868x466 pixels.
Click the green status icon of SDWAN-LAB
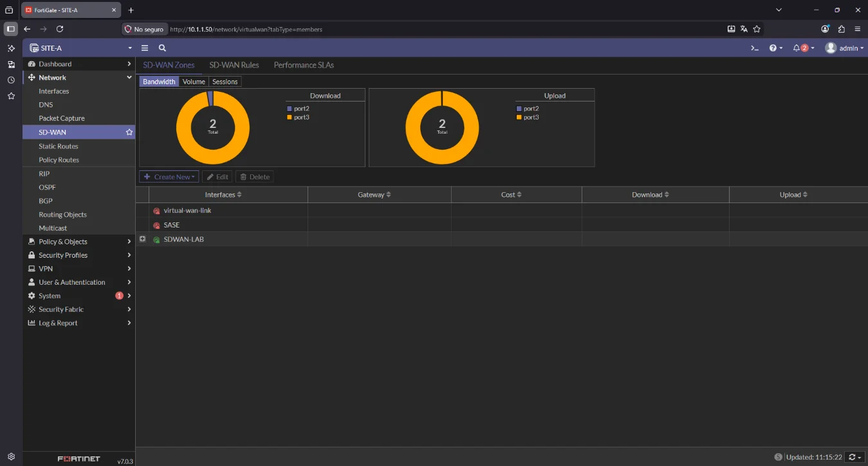coord(156,240)
